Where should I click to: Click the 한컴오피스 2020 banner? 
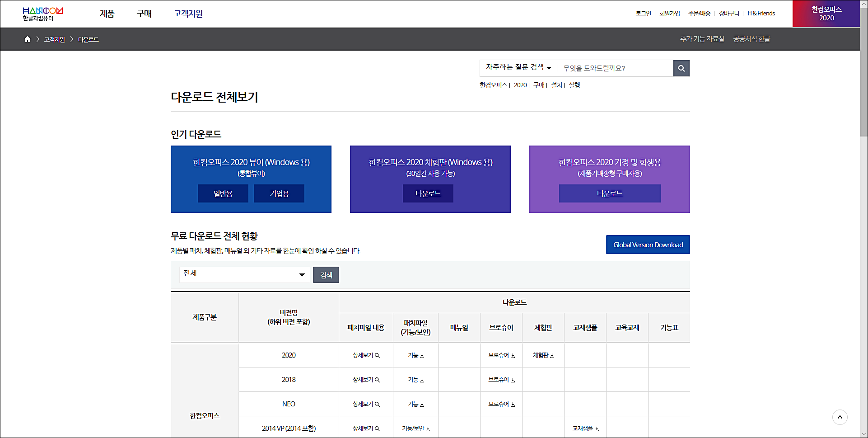pos(826,14)
